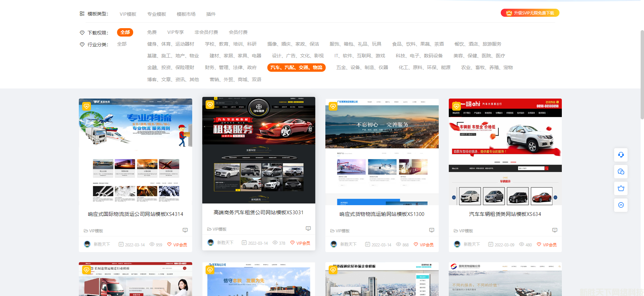Click the eye views icon on XS1300 card
The width and height of the screenshot is (644, 296).
click(x=398, y=244)
